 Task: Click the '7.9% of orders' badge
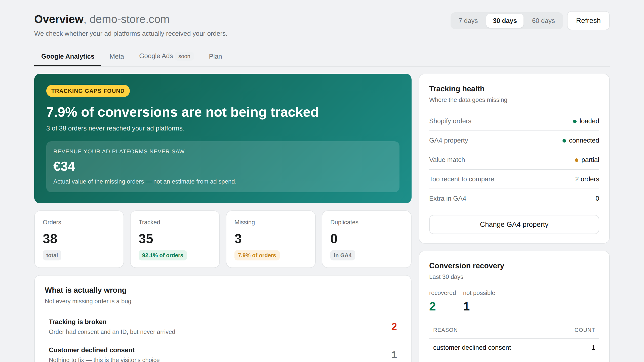coord(257,255)
